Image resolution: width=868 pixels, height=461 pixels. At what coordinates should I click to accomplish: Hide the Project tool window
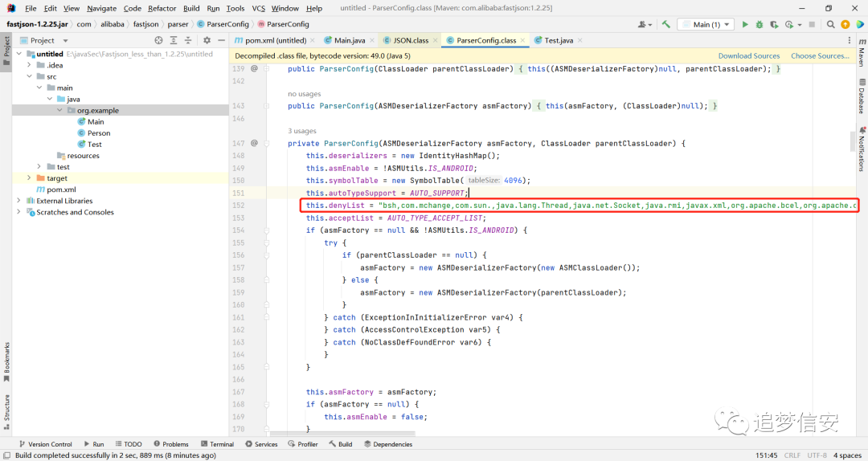click(222, 40)
